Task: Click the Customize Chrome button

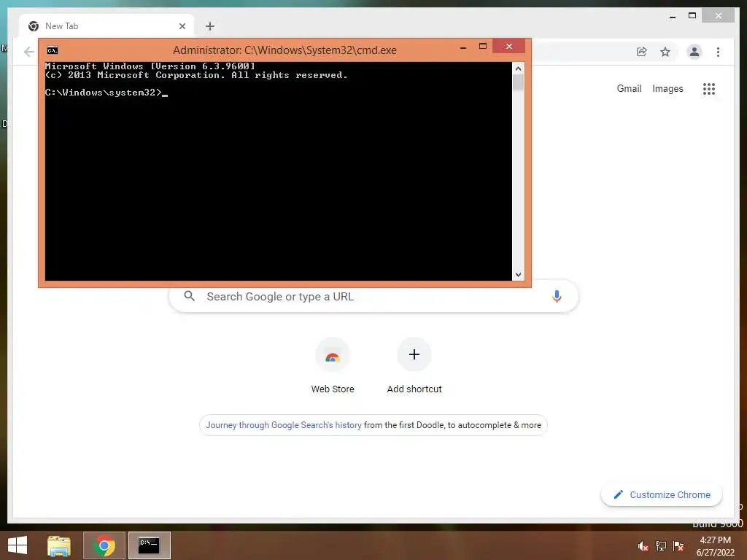Action: [661, 495]
